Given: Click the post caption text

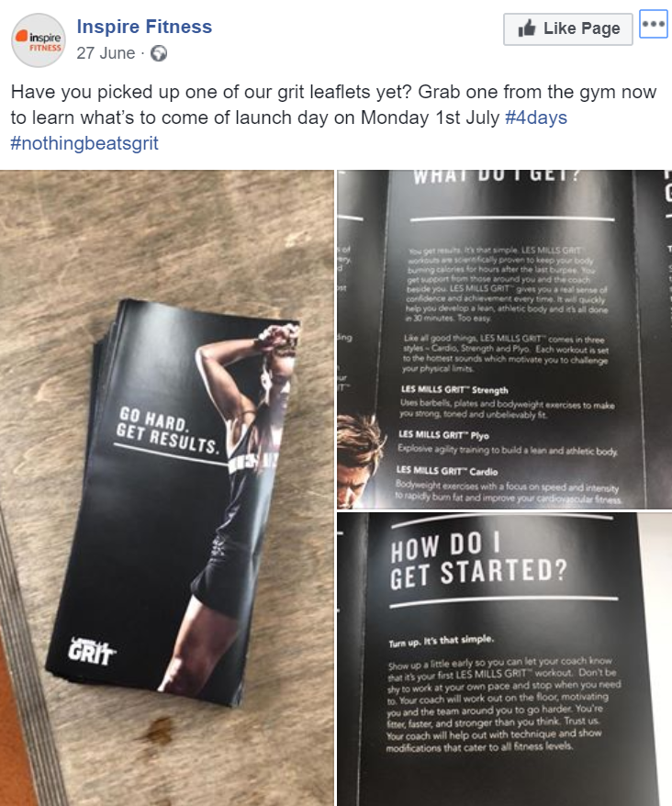Looking at the screenshot, I should (x=333, y=118).
